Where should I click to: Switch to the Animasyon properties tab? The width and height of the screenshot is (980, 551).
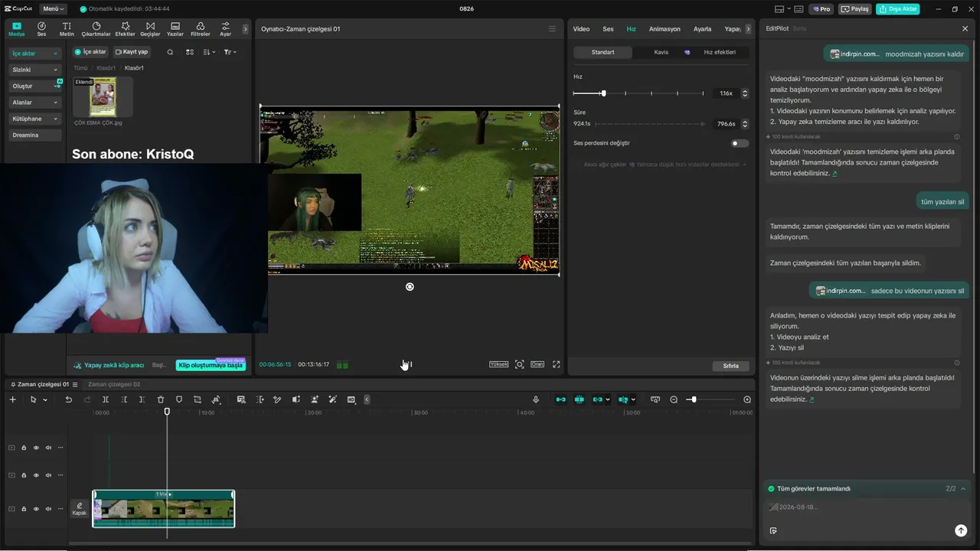[665, 29]
